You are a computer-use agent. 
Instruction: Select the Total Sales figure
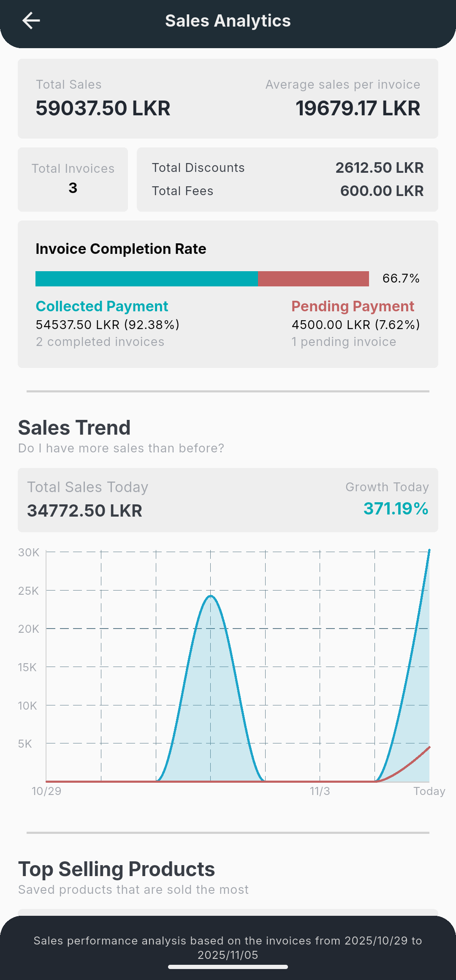(103, 109)
